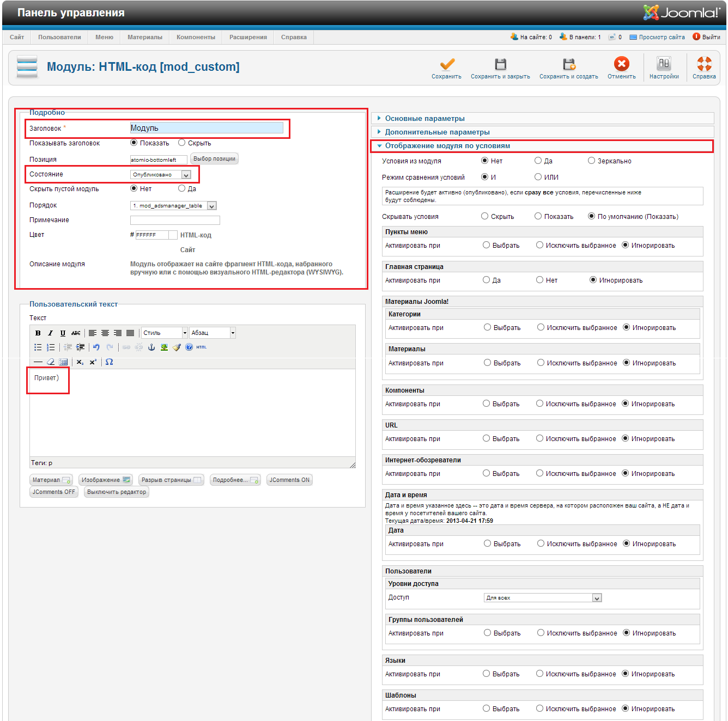Click the Разрыв страницы button
The image size is (728, 721).
[x=171, y=480]
